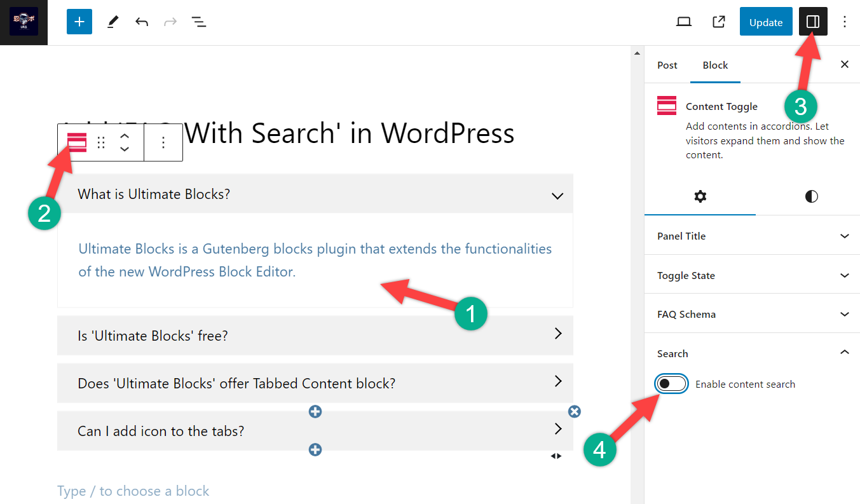The height and width of the screenshot is (504, 860).
Task: Open the settings gear tab in sidebar
Action: coord(700,196)
